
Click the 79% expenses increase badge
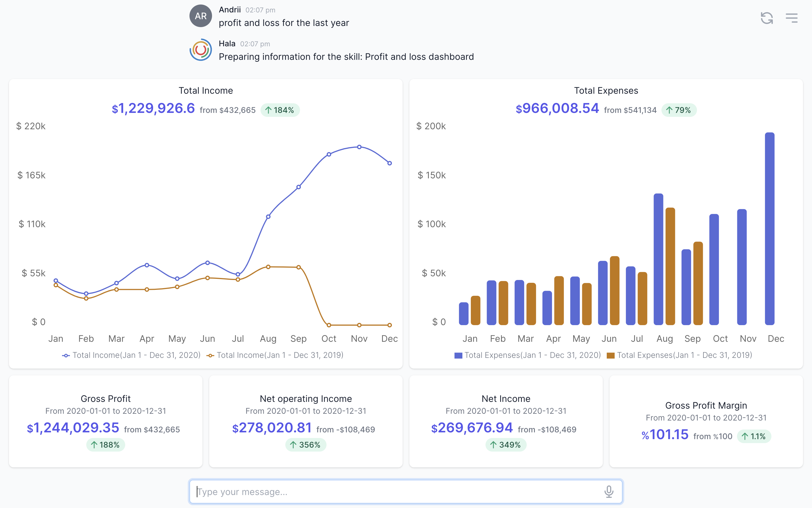tap(679, 110)
